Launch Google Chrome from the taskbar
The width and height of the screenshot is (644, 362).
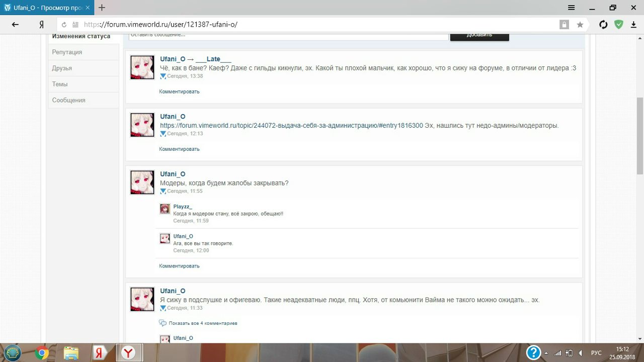point(42,352)
